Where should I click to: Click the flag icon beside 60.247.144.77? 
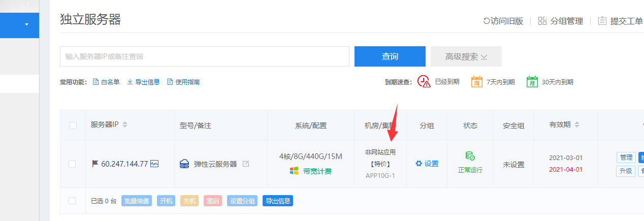tap(94, 164)
